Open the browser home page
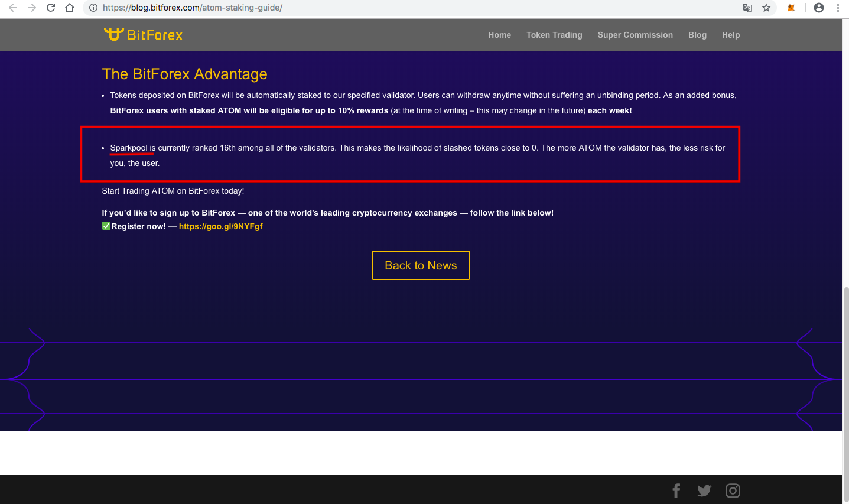The width and height of the screenshot is (849, 504). [70, 8]
